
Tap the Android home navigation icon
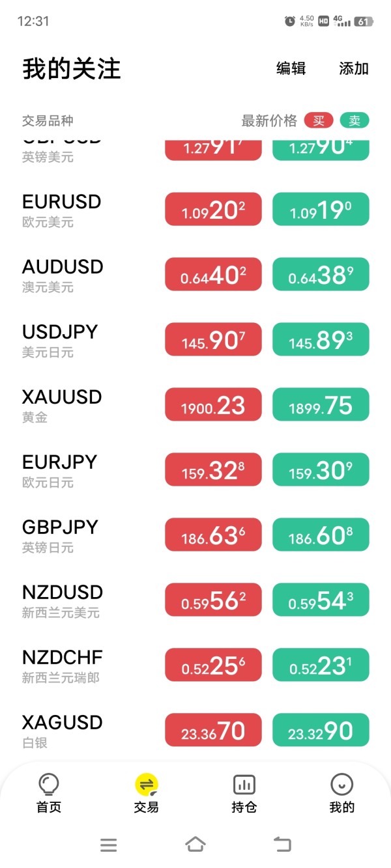[x=195, y=845]
